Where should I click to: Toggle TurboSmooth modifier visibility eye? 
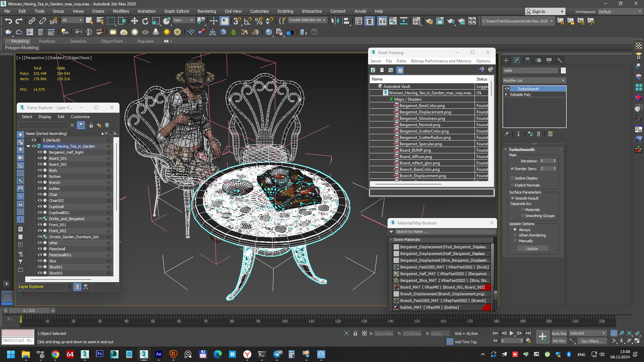507,89
